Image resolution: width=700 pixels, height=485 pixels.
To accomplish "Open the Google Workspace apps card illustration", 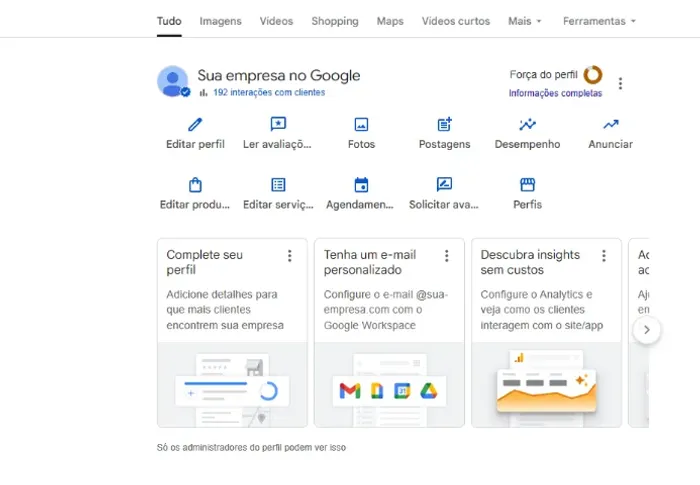I will [x=389, y=385].
